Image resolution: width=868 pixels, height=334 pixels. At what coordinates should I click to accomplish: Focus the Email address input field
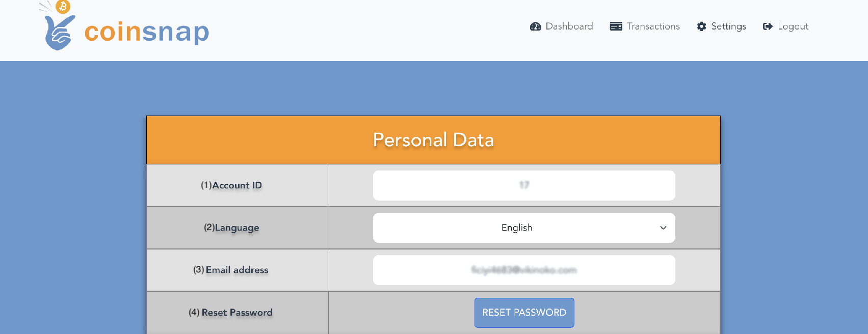524,270
